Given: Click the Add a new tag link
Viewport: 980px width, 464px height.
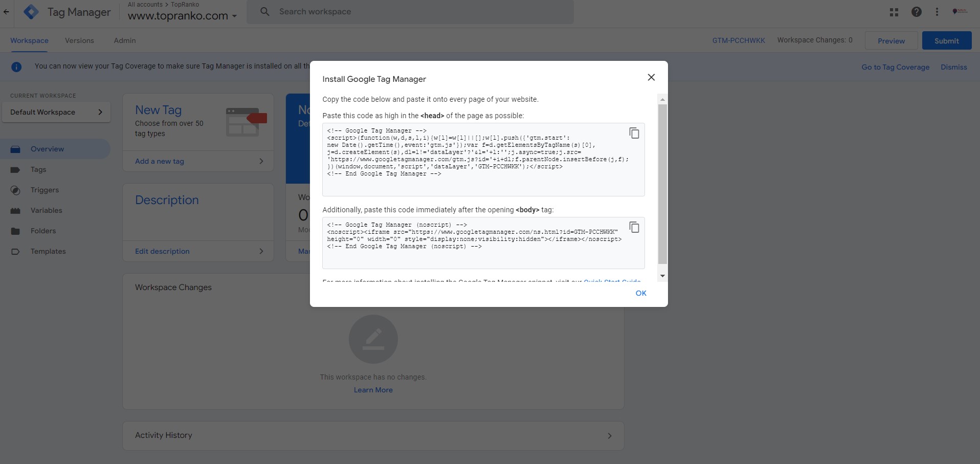Looking at the screenshot, I should 160,161.
